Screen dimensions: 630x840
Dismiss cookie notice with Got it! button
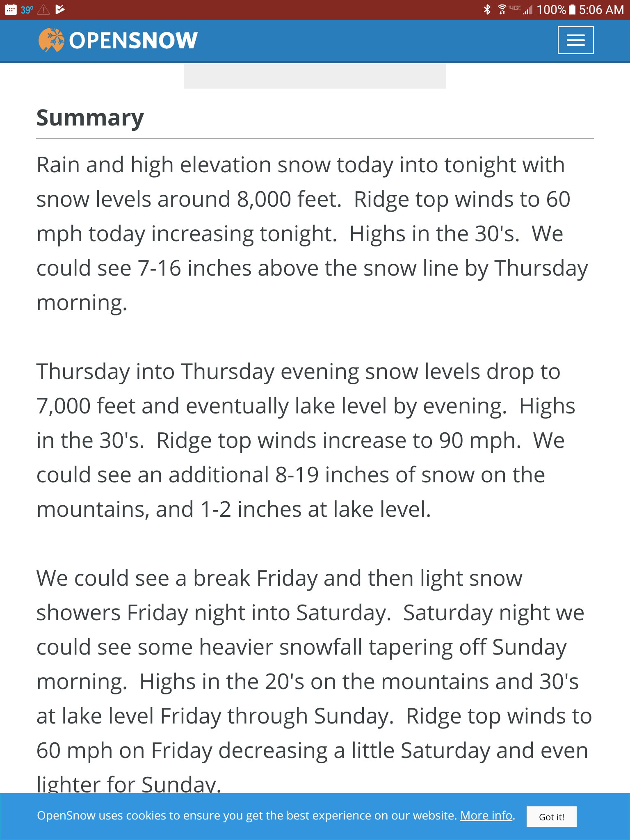coord(551,817)
